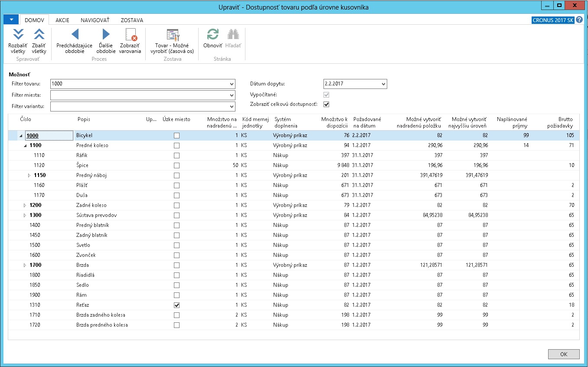Click the Obnoviť refresh icon
The width and height of the screenshot is (588, 367).
coord(212,34)
